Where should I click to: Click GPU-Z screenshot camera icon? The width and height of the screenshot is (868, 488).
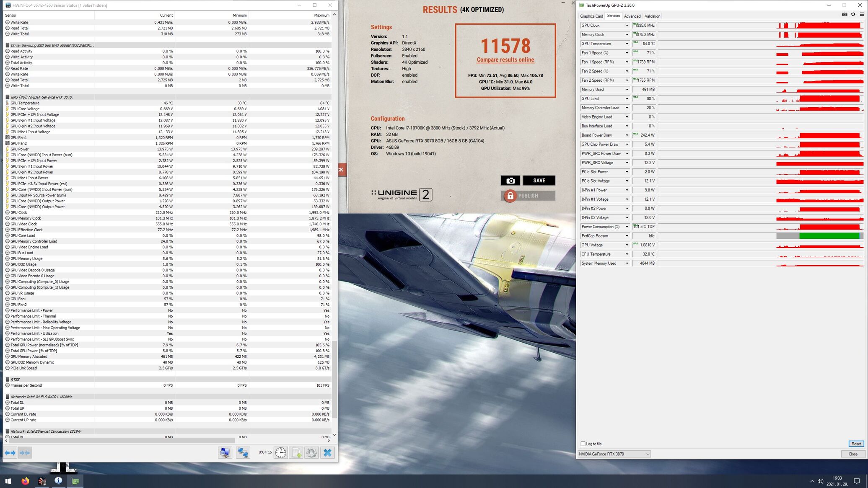(x=844, y=14)
